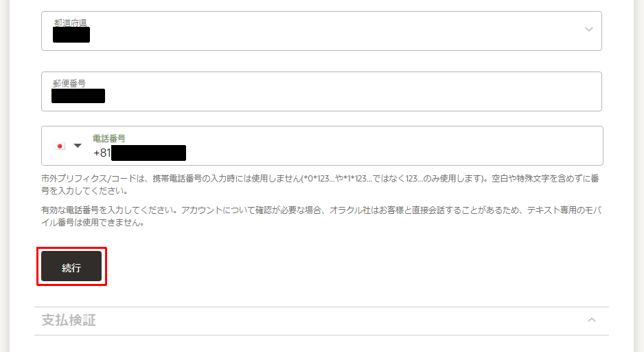The height and width of the screenshot is (352, 644).
Task: Click the 有効な電話番号 notice paragraph
Action: point(321,217)
